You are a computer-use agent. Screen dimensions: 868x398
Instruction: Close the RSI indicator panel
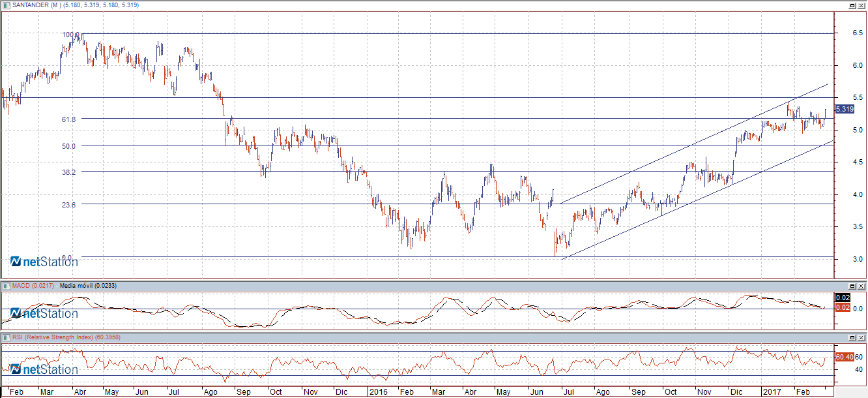(x=861, y=337)
